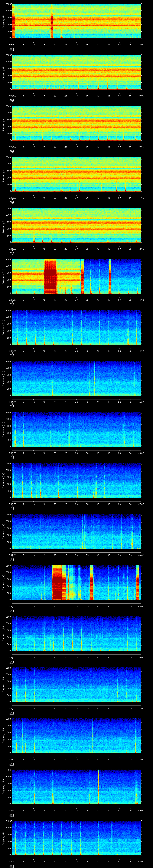Screen dimensions: 153x868
Task: Click the wide red burst in the 6:42:00 panel
Action: (51, 276)
